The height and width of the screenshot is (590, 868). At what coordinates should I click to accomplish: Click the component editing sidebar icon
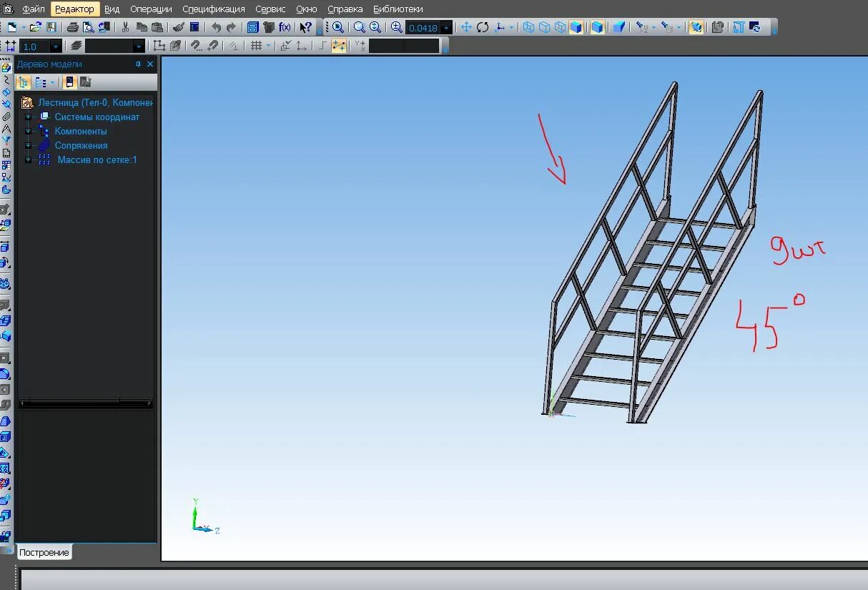(6, 67)
